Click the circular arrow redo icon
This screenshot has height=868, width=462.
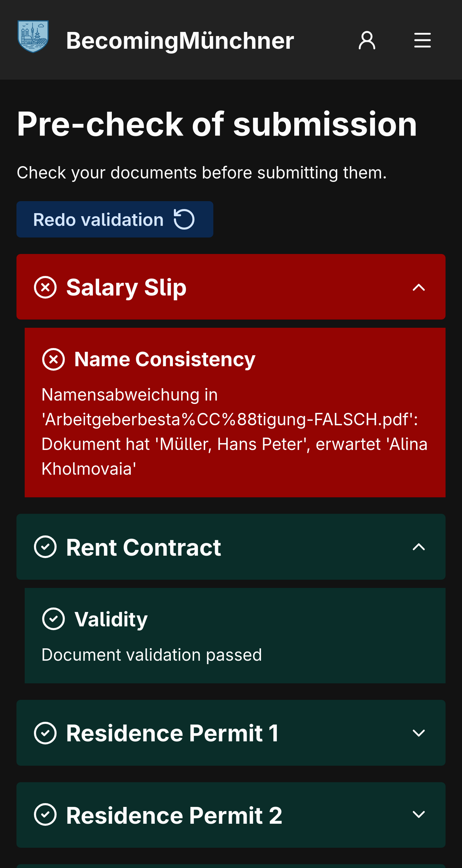click(184, 219)
